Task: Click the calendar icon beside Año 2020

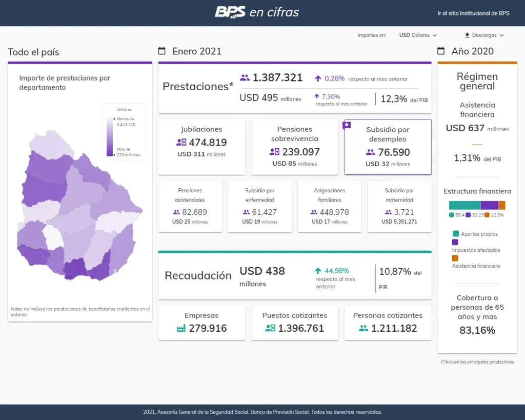Action: [441, 51]
